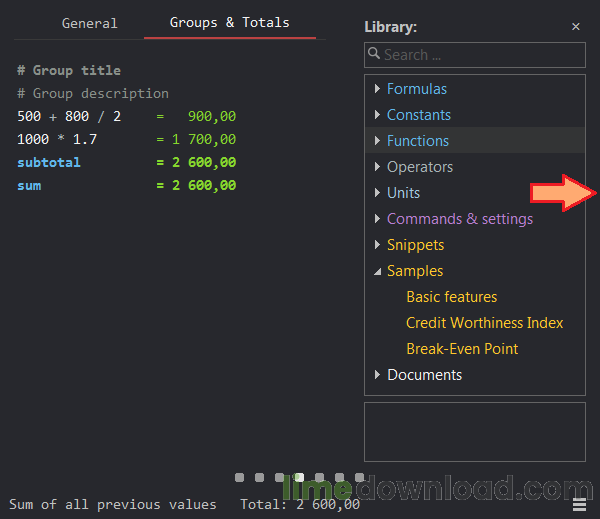Expand the Documents node arrow
Screen dimensions: 600x519
377,375
